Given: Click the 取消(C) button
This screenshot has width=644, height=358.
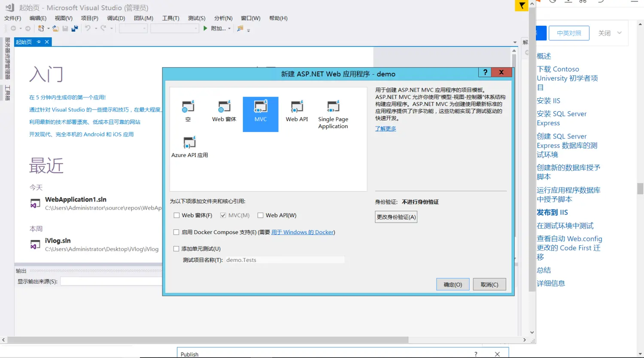Looking at the screenshot, I should click(x=489, y=285).
